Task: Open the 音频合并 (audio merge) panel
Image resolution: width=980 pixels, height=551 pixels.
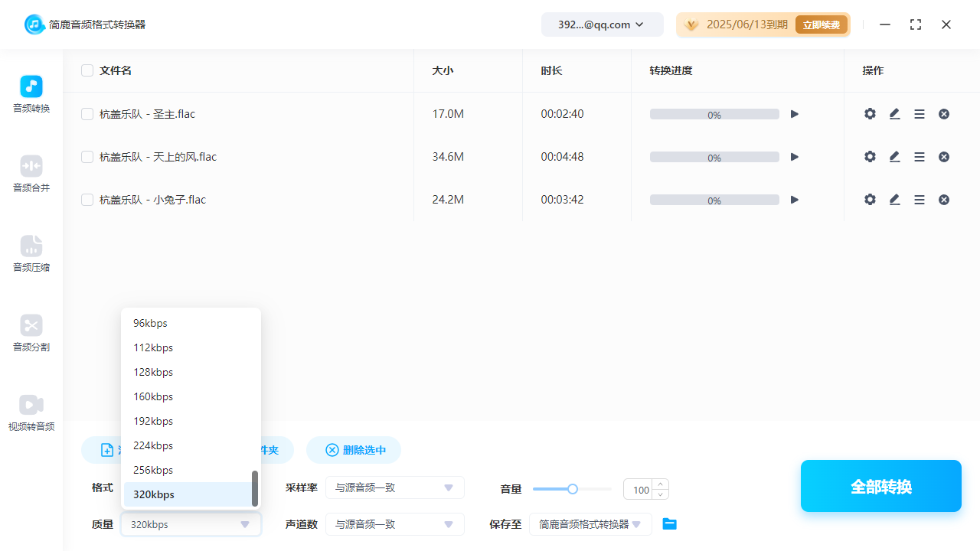Action: [x=31, y=174]
